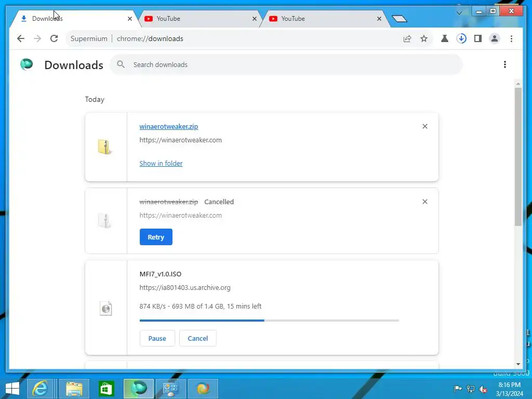Click the scrollbar down arrow

(518, 364)
